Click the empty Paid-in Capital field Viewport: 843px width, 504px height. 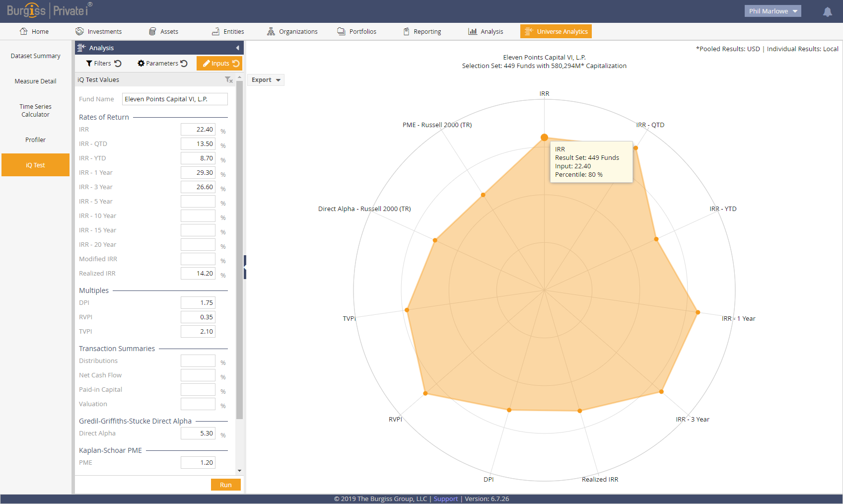click(198, 390)
